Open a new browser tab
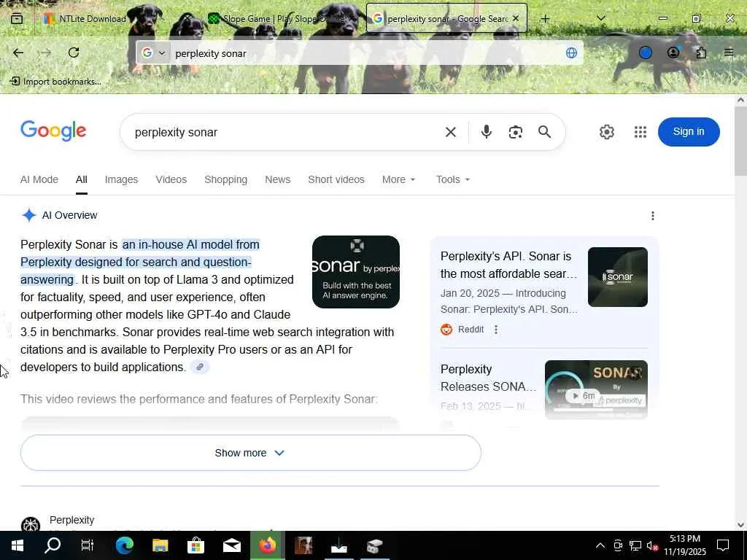The image size is (747, 560). click(x=546, y=18)
